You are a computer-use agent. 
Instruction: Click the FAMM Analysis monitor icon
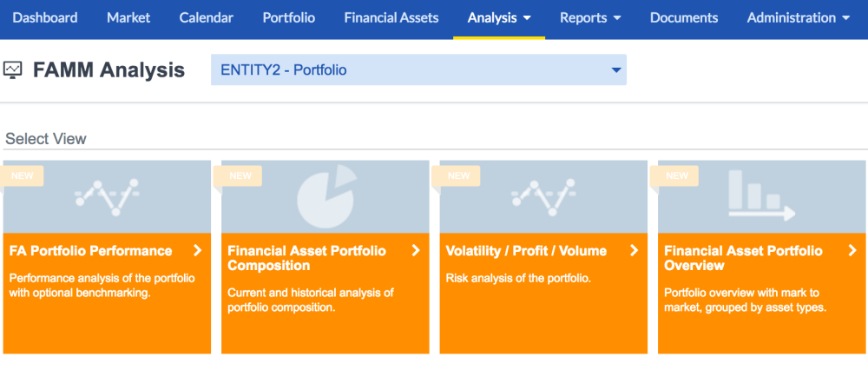12,70
